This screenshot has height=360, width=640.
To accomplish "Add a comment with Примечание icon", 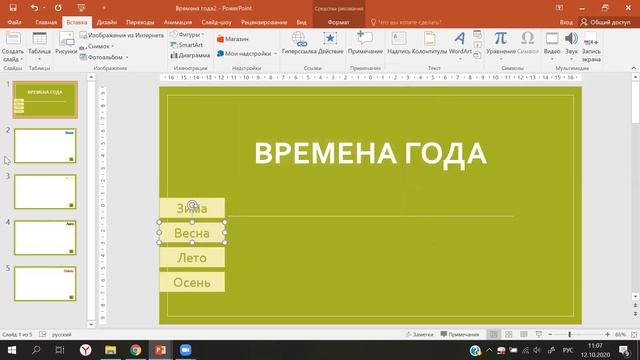I will (x=365, y=38).
